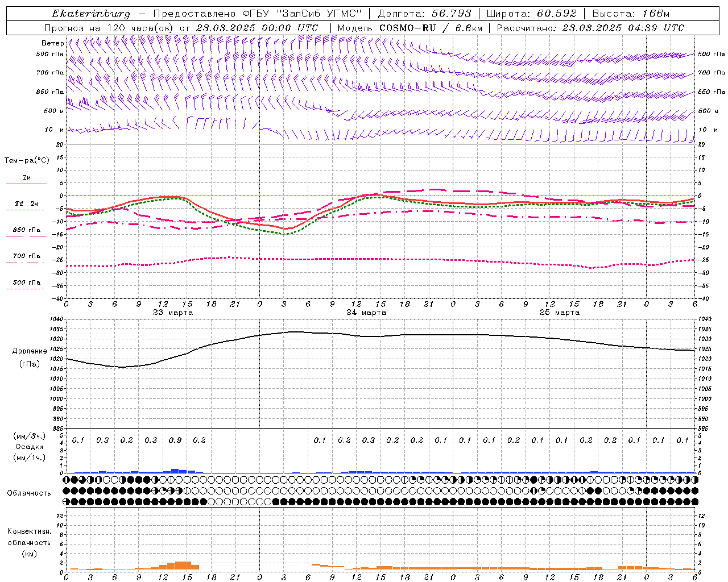This screenshot has width=728, height=582.
Task: Click the '25 марта' date label
Action: pyautogui.click(x=560, y=313)
